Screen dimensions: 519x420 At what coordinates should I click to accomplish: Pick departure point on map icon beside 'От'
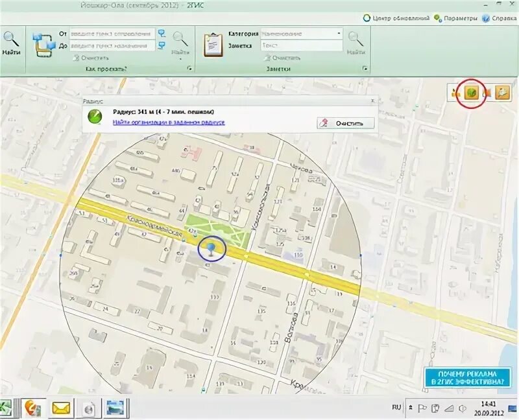(162, 34)
